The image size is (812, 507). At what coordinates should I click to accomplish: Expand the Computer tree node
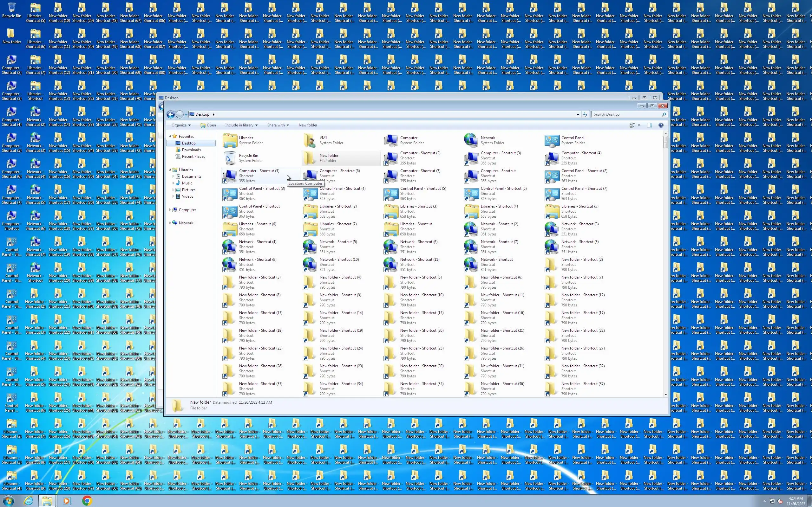170,210
